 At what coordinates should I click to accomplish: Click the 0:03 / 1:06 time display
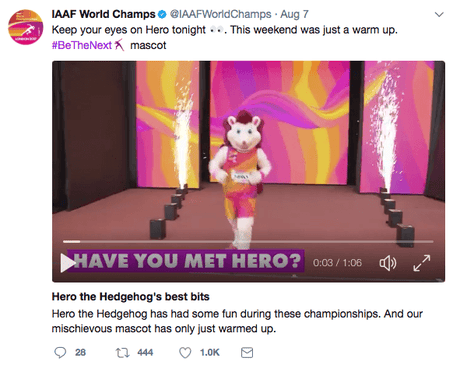(x=337, y=263)
